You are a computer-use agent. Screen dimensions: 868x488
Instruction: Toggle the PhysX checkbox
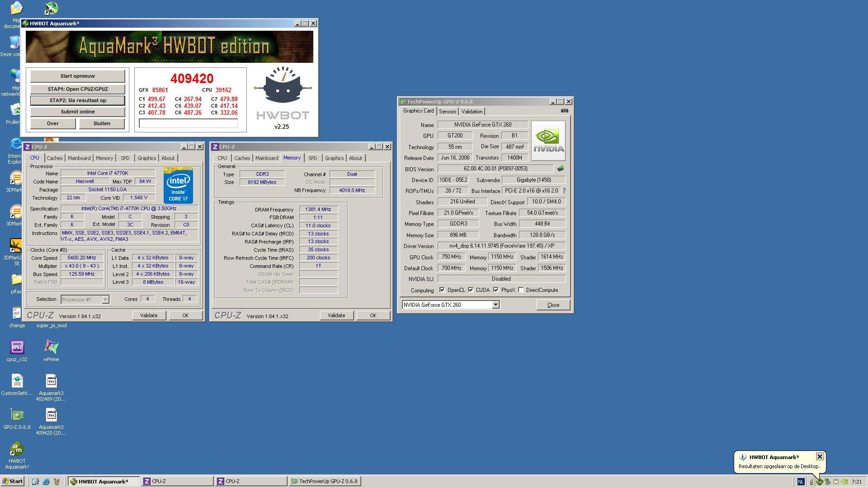pos(496,290)
